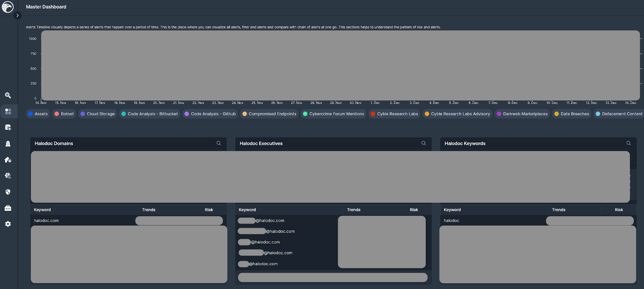The image size is (644, 289).
Task: Select the halodoc row in Halodoc Keywords
Action: click(538, 221)
